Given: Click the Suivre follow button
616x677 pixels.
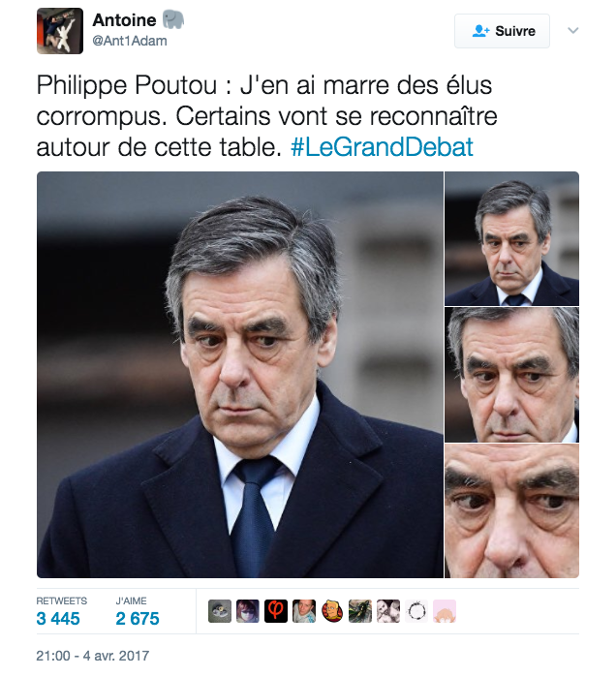Looking at the screenshot, I should pyautogui.click(x=502, y=31).
